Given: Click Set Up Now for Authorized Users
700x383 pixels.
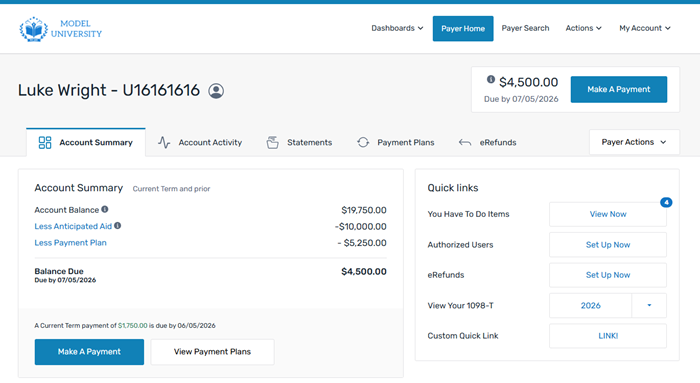Looking at the screenshot, I should 608,245.
